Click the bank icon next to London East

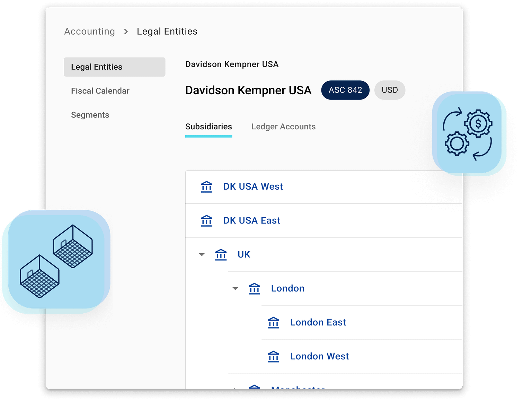pos(274,322)
